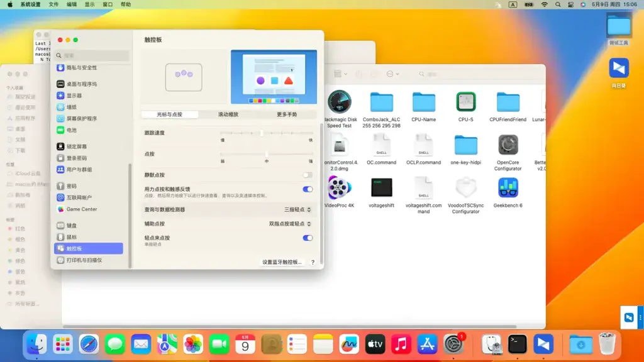Screen dimensions: 644x362
Task: Select CPU-Name folder in Finder
Action: [423, 102]
